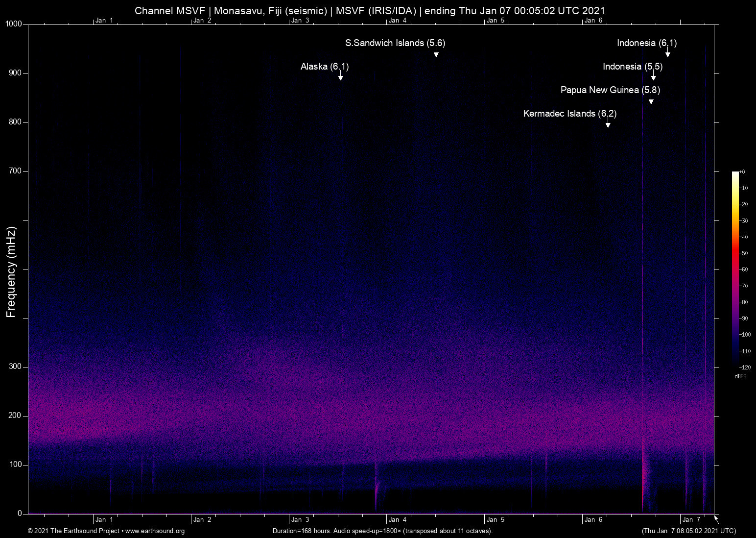Click the 200 frequency axis label
Screen dimensions: 756x538
16,416
